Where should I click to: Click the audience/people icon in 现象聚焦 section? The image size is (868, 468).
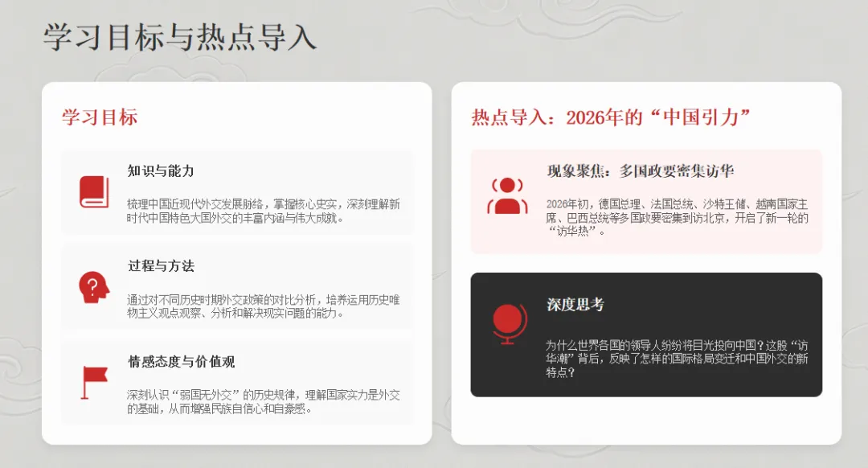[x=506, y=191]
